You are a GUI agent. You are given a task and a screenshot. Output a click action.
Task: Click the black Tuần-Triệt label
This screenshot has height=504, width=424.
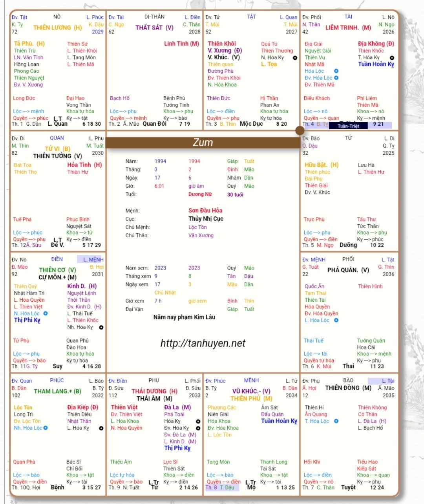click(348, 126)
